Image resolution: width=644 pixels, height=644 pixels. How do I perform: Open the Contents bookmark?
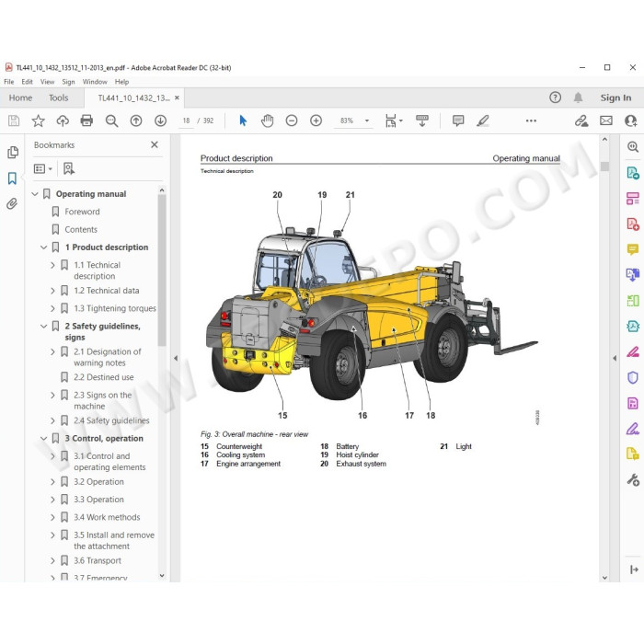click(x=81, y=230)
